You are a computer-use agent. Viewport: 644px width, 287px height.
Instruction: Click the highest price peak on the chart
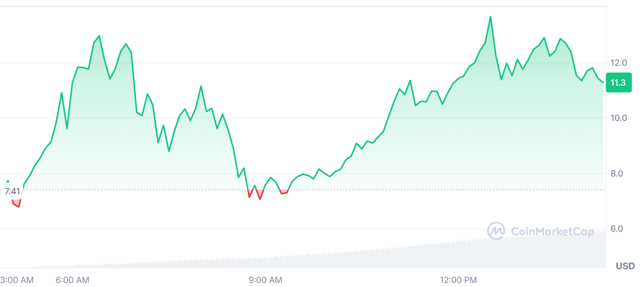(x=491, y=17)
